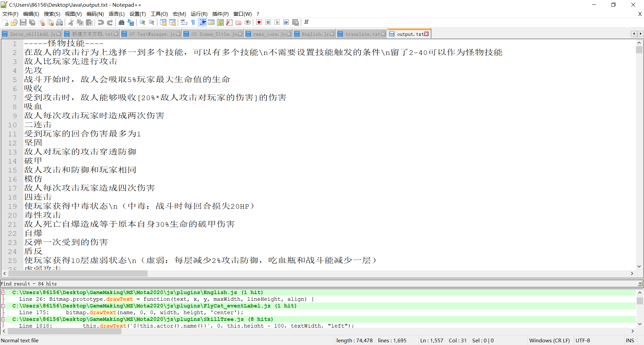Click the Redo arrow icon
644x345 pixels.
[110, 22]
